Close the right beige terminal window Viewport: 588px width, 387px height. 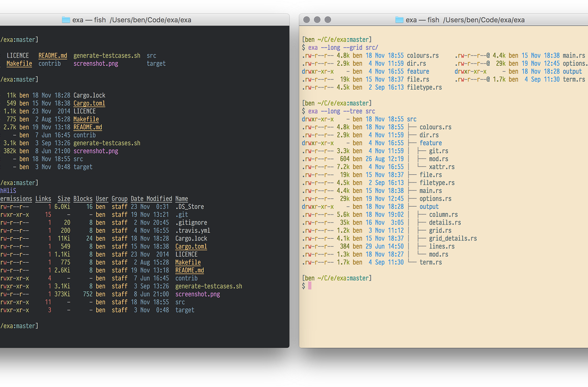pos(306,20)
